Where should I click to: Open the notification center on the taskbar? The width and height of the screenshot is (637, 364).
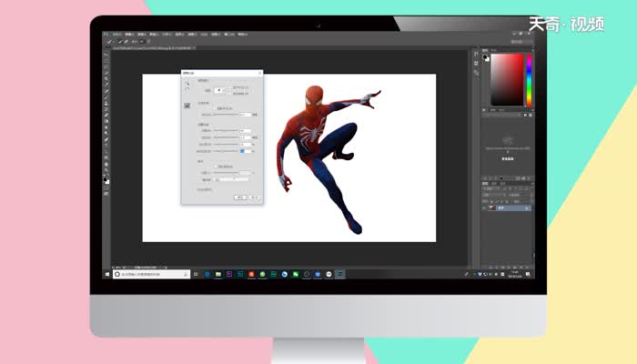528,274
